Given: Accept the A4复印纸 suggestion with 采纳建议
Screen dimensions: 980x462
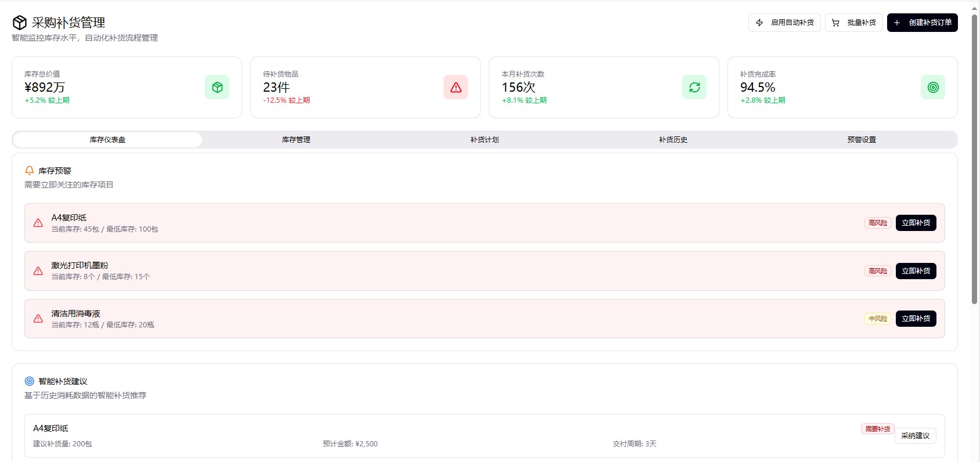Looking at the screenshot, I should point(915,436).
